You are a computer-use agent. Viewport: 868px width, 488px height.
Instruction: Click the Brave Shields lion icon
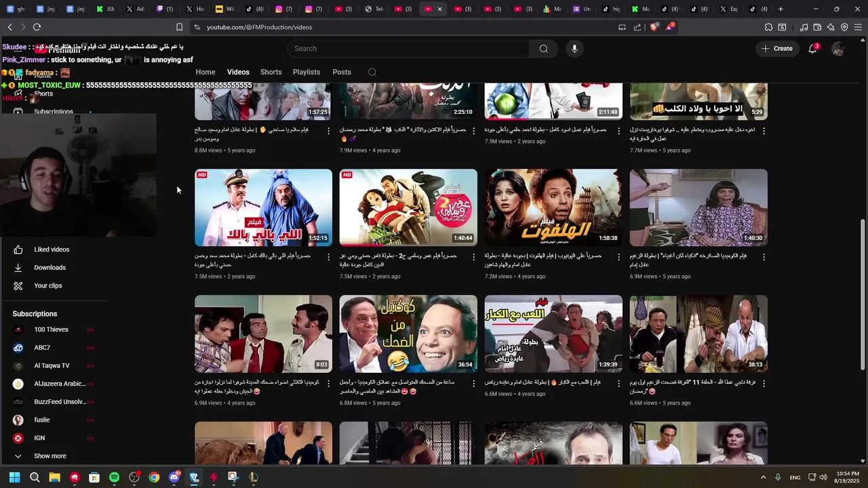tap(654, 27)
